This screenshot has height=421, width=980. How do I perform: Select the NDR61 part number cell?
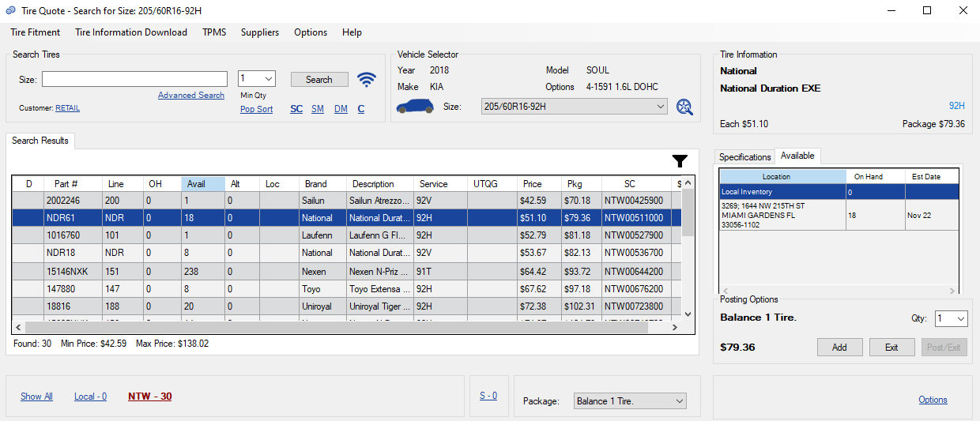(73, 218)
